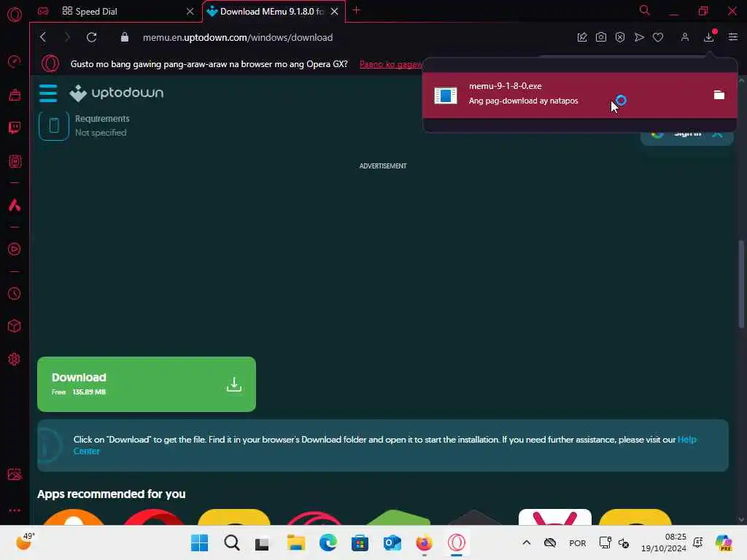Switch to the Speed Dial tab
Screen dimensions: 747x560
click(x=117, y=11)
